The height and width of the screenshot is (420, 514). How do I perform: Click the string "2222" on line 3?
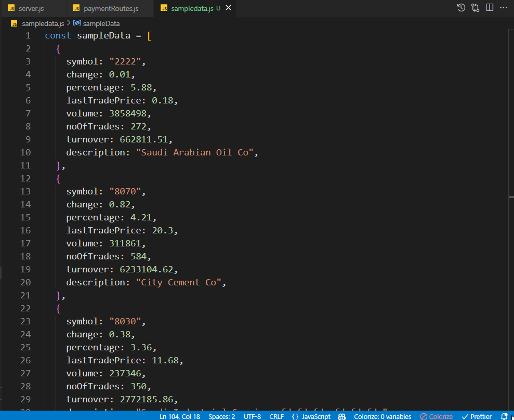125,61
